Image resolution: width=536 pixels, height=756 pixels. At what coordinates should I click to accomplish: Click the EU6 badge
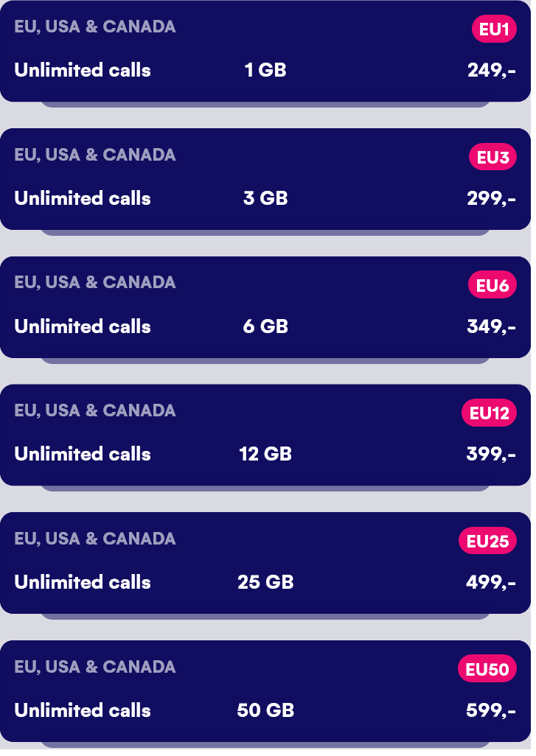coord(493,284)
